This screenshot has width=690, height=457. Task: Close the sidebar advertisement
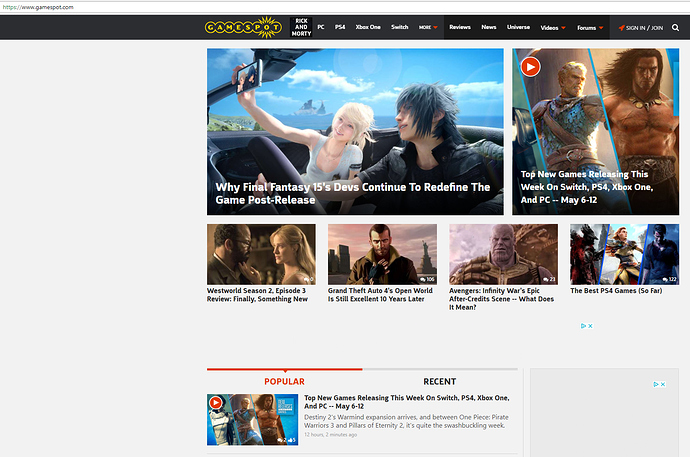[663, 384]
